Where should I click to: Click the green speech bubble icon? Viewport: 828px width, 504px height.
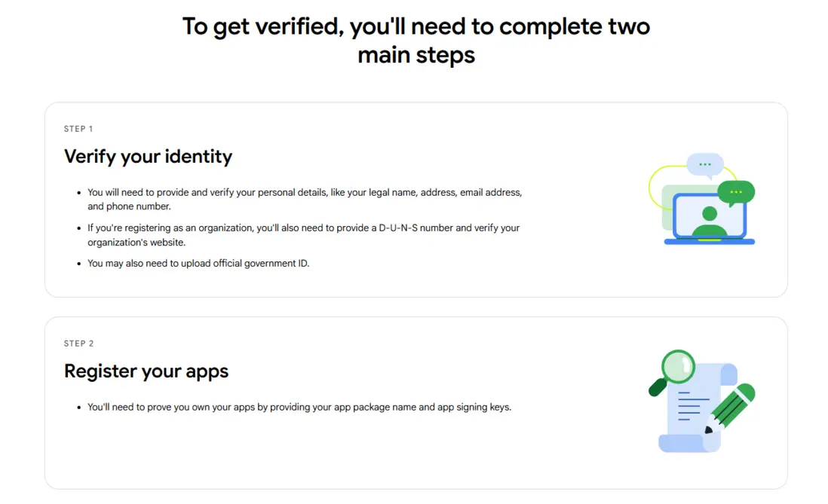tap(736, 192)
